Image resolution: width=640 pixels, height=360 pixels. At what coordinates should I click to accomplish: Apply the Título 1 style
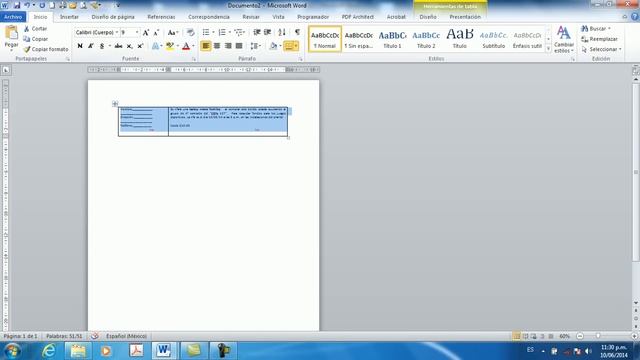click(392, 39)
